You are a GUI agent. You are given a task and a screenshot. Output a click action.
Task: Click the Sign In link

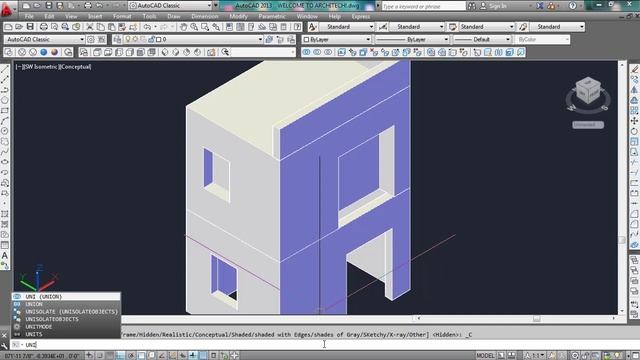(498, 6)
